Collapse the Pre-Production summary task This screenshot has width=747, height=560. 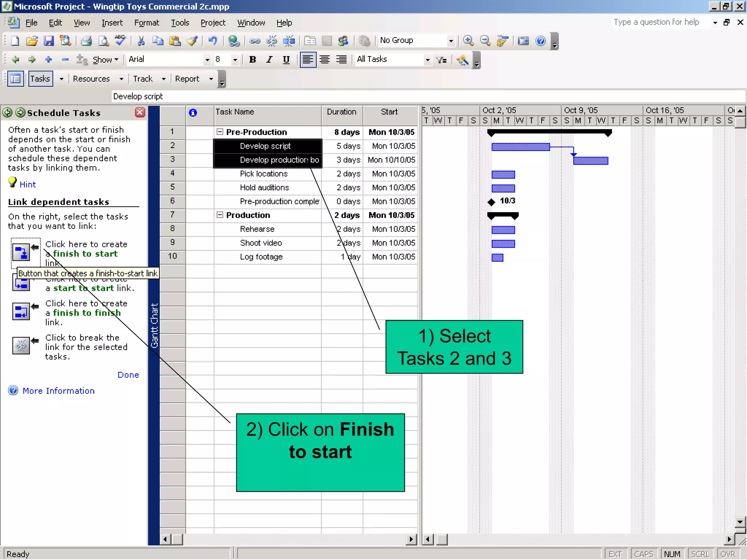pyautogui.click(x=220, y=132)
